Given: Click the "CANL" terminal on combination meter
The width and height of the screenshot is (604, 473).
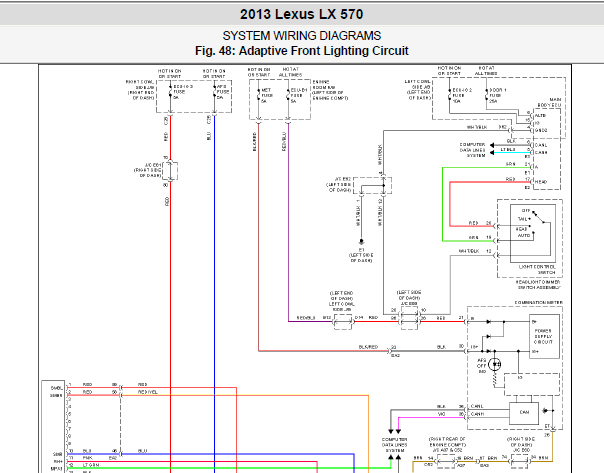Looking at the screenshot, I should 477,406.
